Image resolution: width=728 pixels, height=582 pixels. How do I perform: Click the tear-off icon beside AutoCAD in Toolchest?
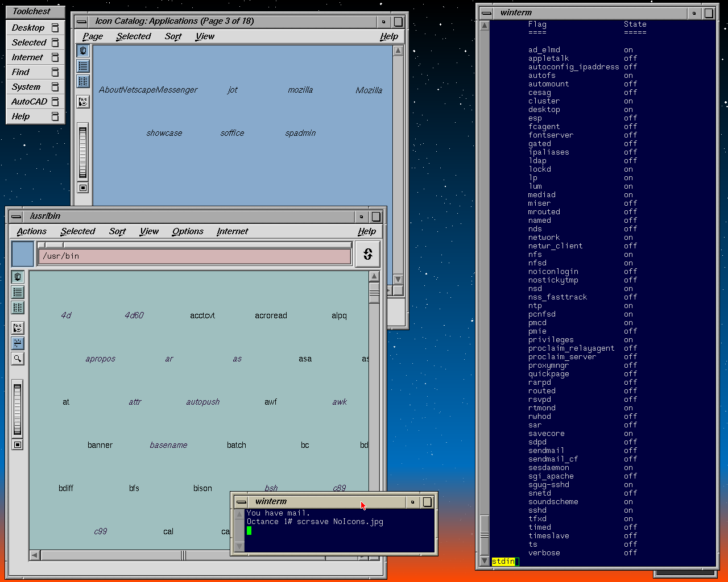pos(55,102)
